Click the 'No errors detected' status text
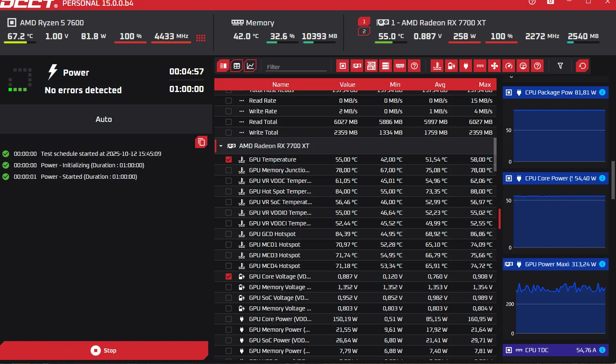The height and width of the screenshot is (364, 616). coord(83,90)
